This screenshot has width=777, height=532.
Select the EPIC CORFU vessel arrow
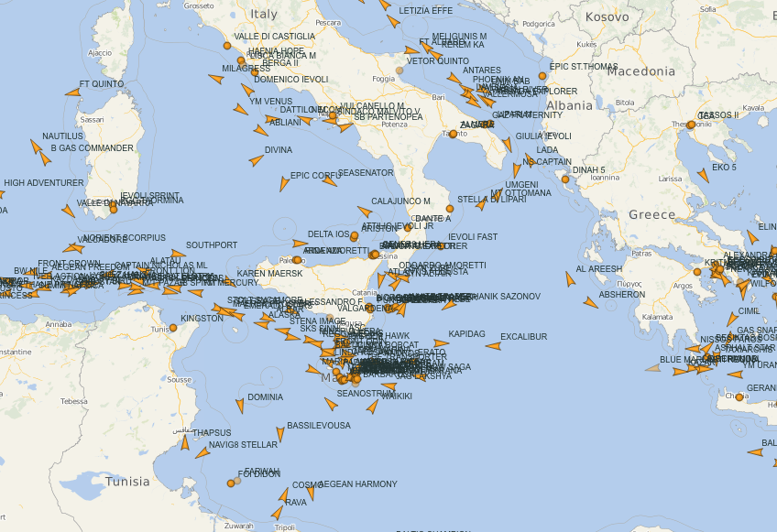pyautogui.click(x=285, y=184)
